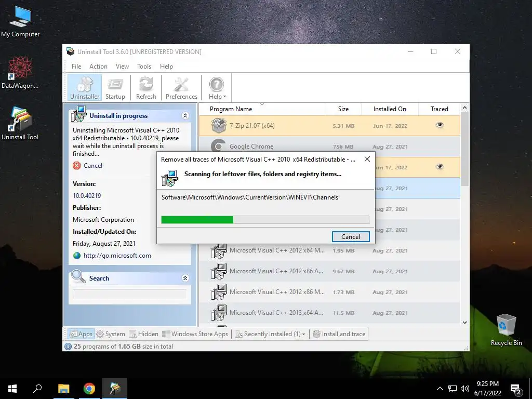The width and height of the screenshot is (532, 399).
Task: Open the Tools menu
Action: point(144,66)
